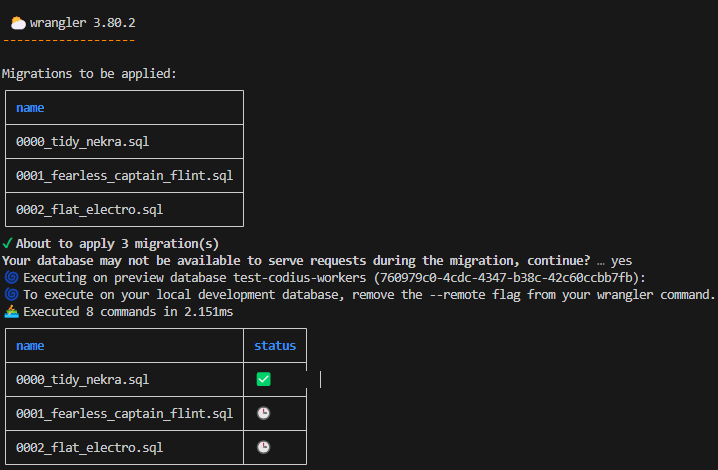Click the rowing boat icon before 'Executed 8 commands'
Screen dimensions: 718x470
tap(11, 312)
